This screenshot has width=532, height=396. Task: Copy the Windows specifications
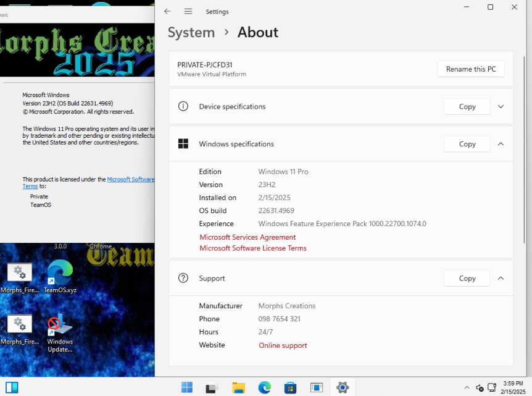[467, 144]
